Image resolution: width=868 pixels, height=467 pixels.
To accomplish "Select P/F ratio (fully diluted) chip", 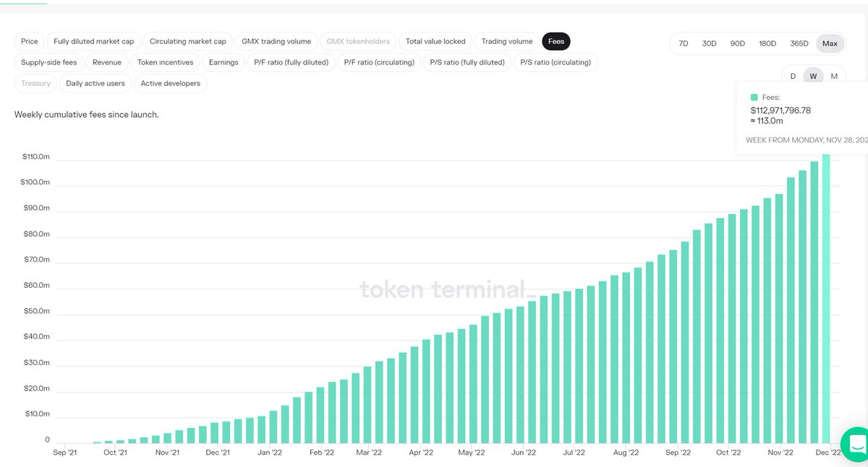I will pyautogui.click(x=292, y=62).
